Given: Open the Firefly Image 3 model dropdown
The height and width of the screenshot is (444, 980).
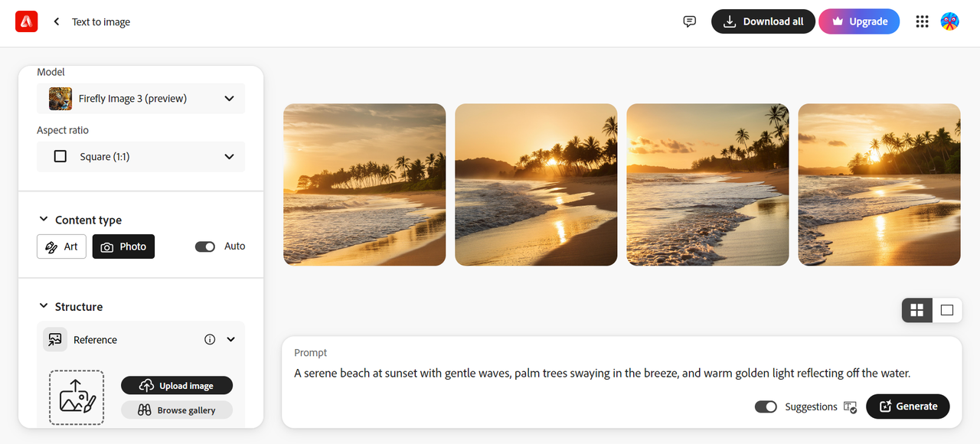Looking at the screenshot, I should pyautogui.click(x=141, y=99).
